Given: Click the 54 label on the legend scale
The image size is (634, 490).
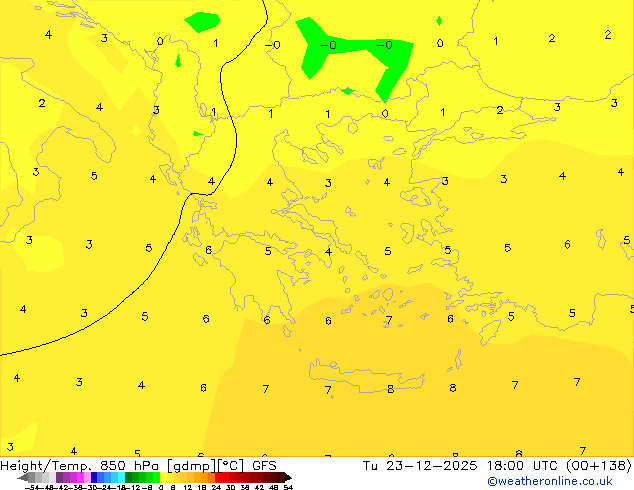Looking at the screenshot, I should pyautogui.click(x=287, y=487).
